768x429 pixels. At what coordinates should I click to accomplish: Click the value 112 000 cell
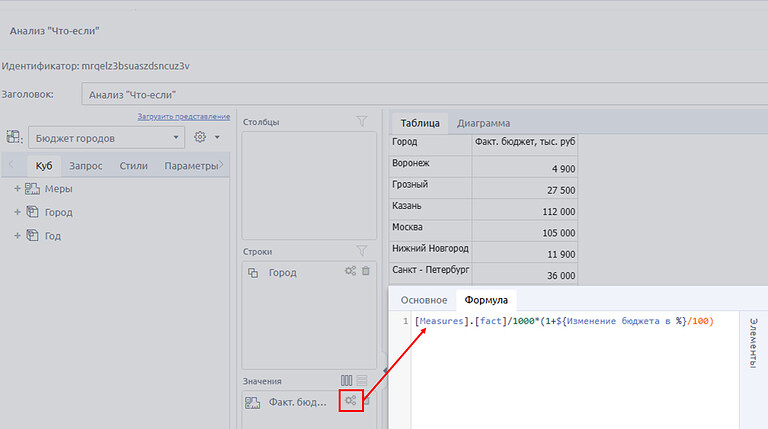[x=525, y=209]
